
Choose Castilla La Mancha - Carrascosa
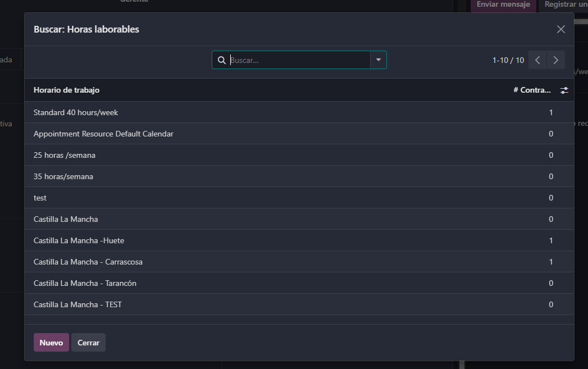tap(92, 262)
